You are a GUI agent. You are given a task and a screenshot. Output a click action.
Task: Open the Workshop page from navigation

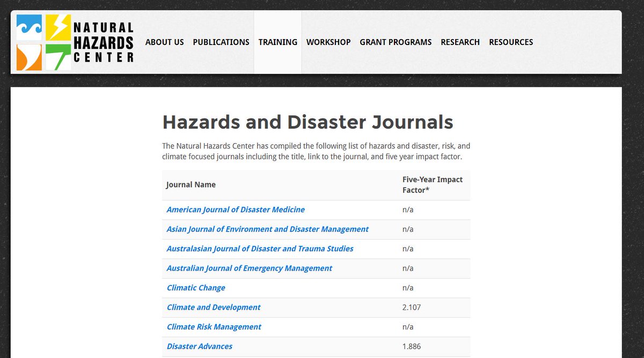pos(328,42)
